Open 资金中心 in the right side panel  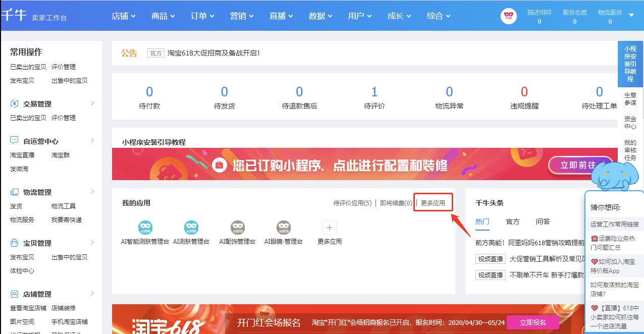[630, 123]
